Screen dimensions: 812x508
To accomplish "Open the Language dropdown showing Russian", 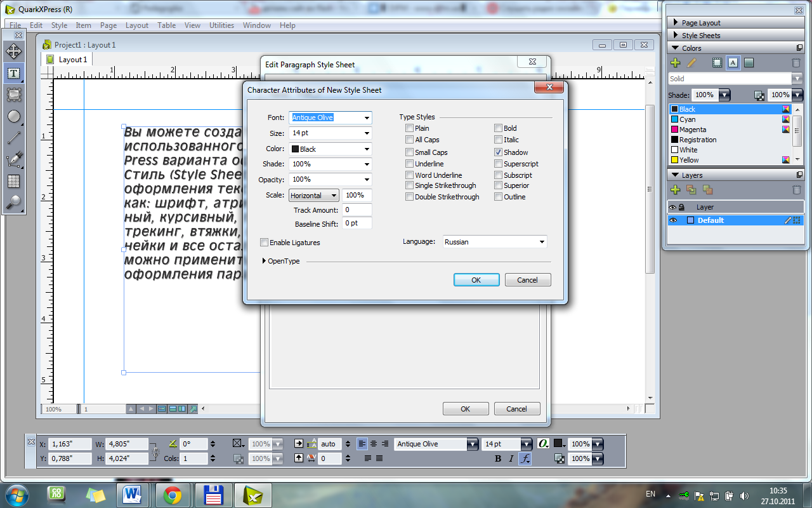I will click(494, 242).
